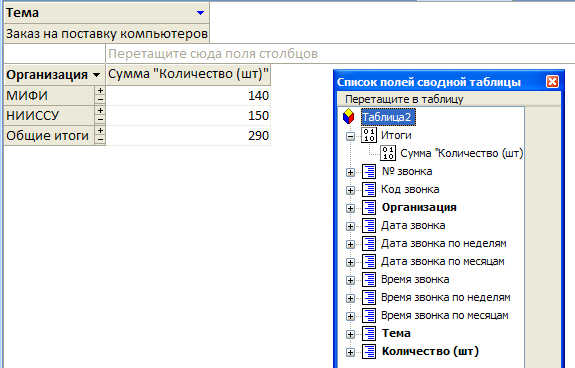Expand МИФИ row with plus button

click(x=100, y=91)
